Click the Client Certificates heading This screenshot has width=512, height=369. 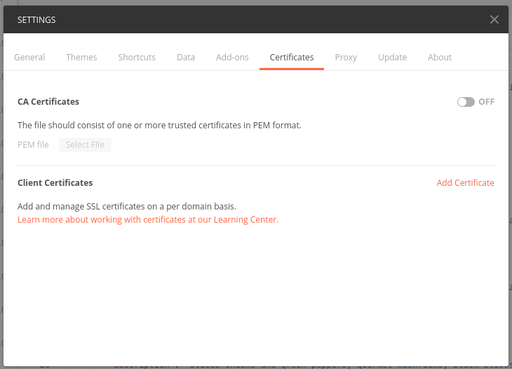(55, 183)
